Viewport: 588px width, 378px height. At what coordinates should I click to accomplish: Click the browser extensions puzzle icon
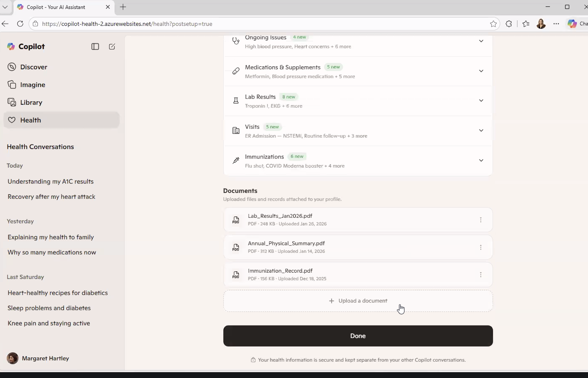coord(509,24)
